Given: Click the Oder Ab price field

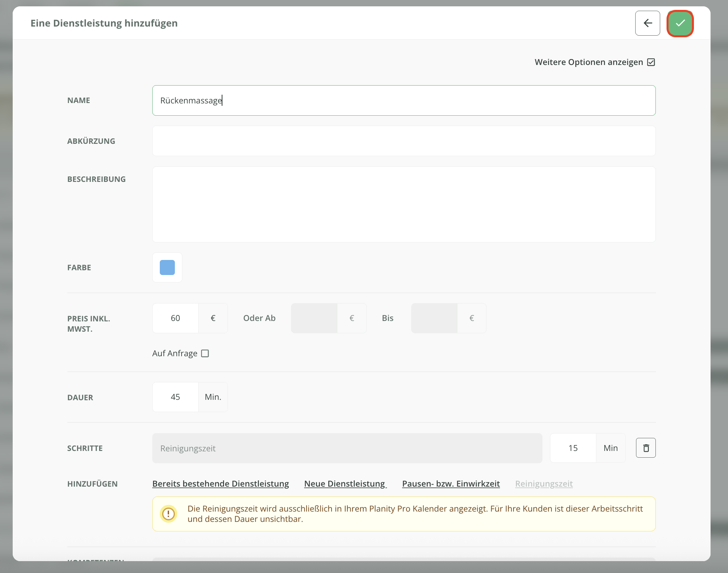Looking at the screenshot, I should (x=314, y=318).
